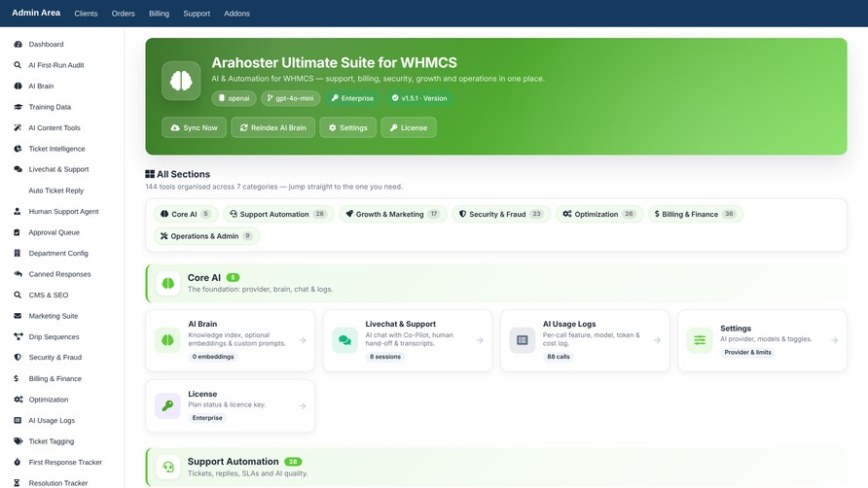Open the AI Brain sidebar icon
The image size is (868, 488).
18,86
